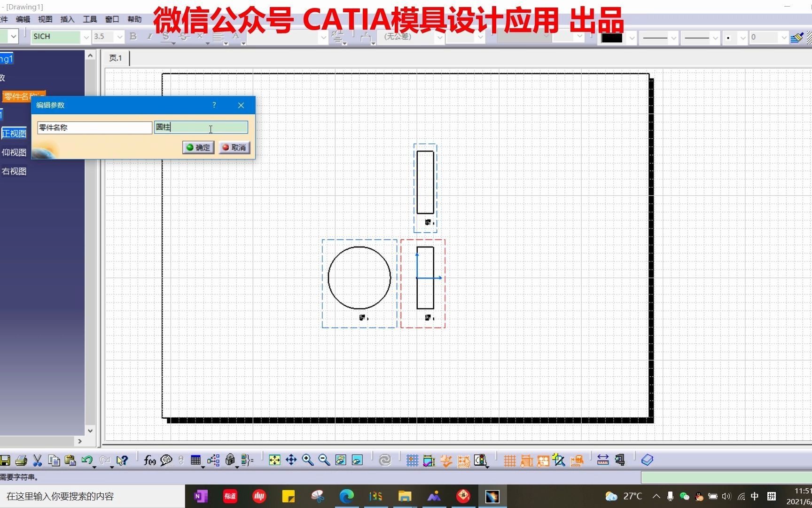The width and height of the screenshot is (812, 508).
Task: Open the black line color swatch
Action: (x=612, y=37)
